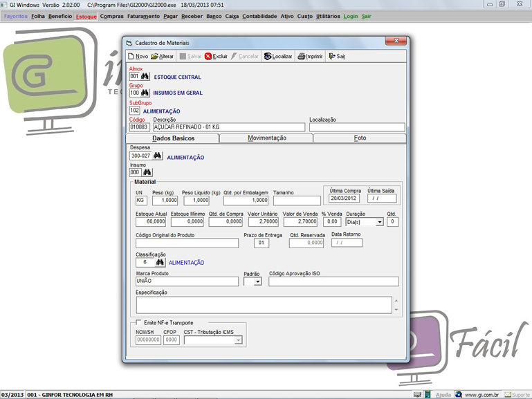Click the Estoque Atual field
Image resolution: width=532 pixels, height=399 pixels.
(151, 222)
